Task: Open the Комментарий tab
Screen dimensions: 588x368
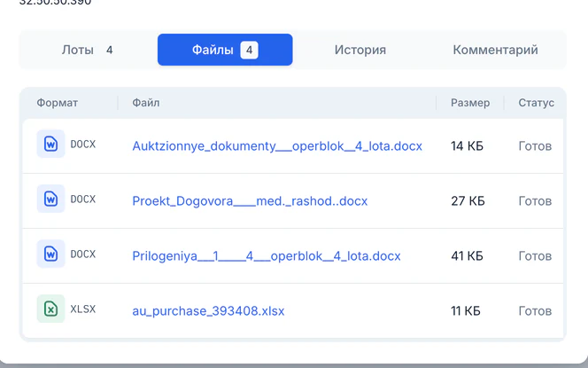Action: 495,50
